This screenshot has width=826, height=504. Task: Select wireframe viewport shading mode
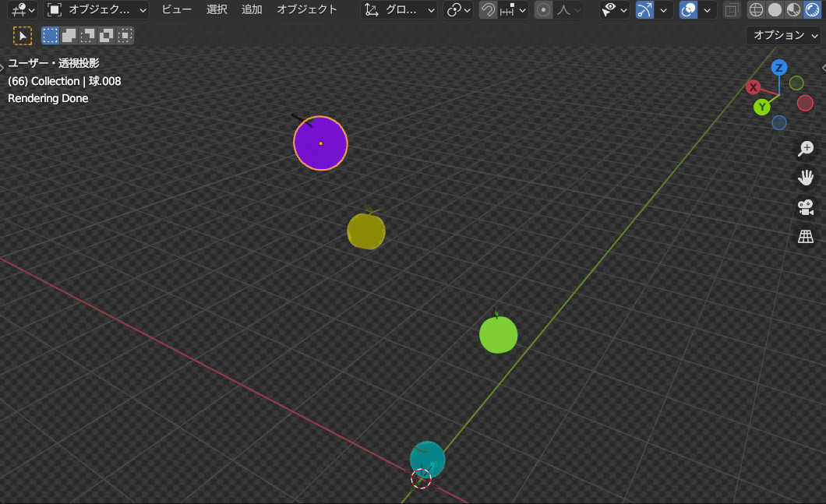(x=756, y=10)
